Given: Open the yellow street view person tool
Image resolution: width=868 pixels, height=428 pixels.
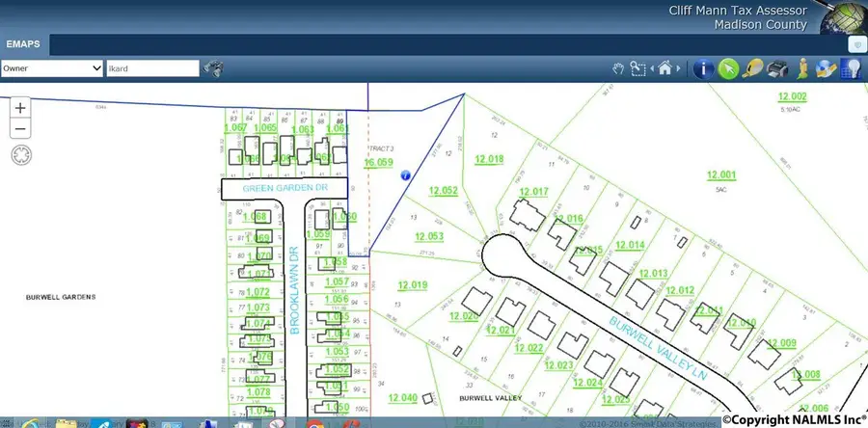Looking at the screenshot, I should [801, 68].
